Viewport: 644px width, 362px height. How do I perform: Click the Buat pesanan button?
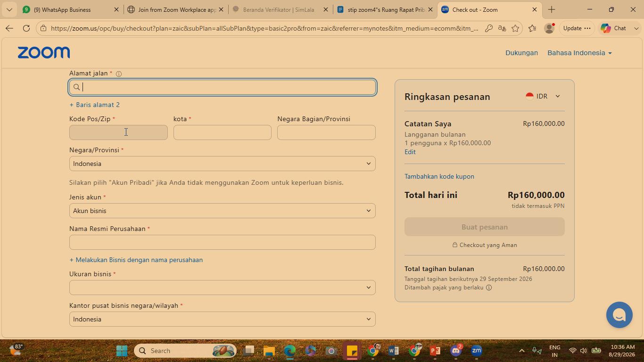(485, 227)
